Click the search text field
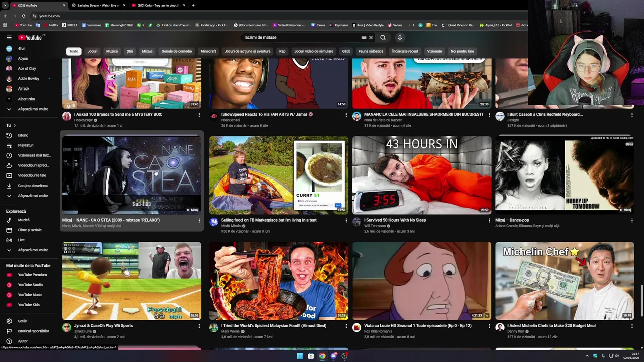 coord(302,37)
